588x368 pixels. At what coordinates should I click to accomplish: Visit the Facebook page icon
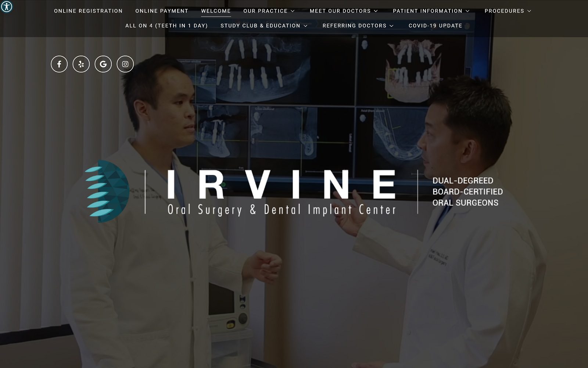[59, 64]
